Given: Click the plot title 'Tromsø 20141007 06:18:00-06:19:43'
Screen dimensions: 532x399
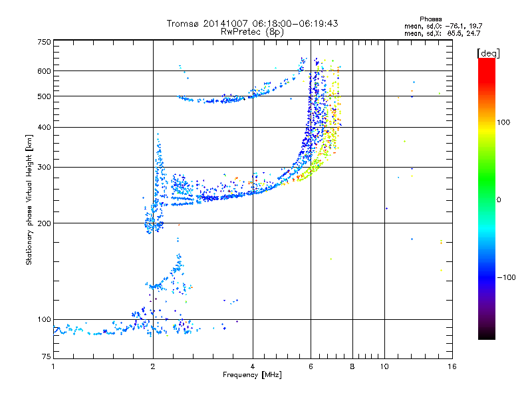Looking at the screenshot, I should click(252, 23).
